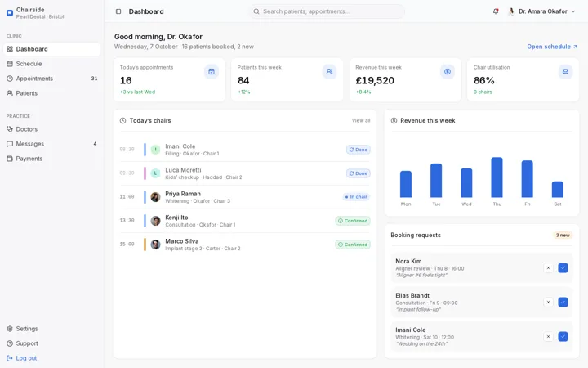The height and width of the screenshot is (368, 588).
Task: Open Messages in the sidebar
Action: coord(51,144)
